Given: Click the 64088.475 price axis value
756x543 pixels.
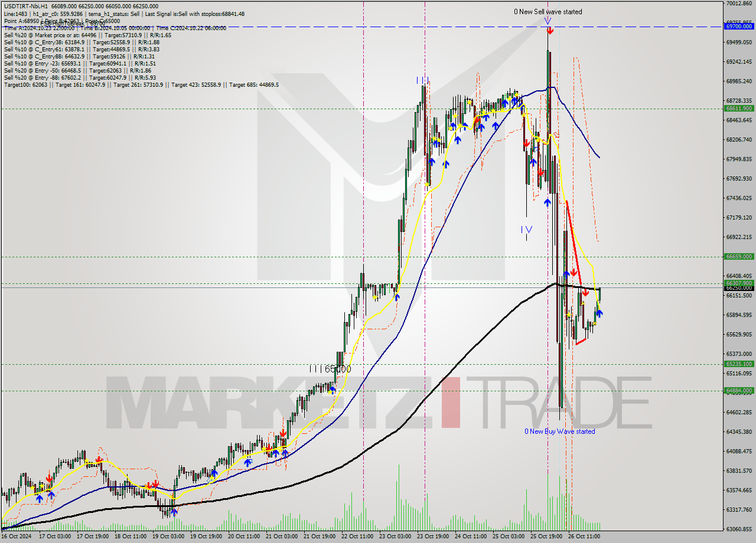Looking at the screenshot, I should pos(739,452).
